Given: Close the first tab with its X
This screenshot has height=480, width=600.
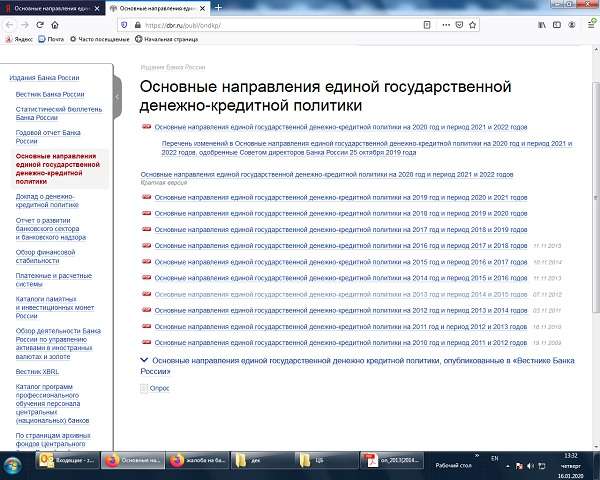Looking at the screenshot, I should [97, 8].
